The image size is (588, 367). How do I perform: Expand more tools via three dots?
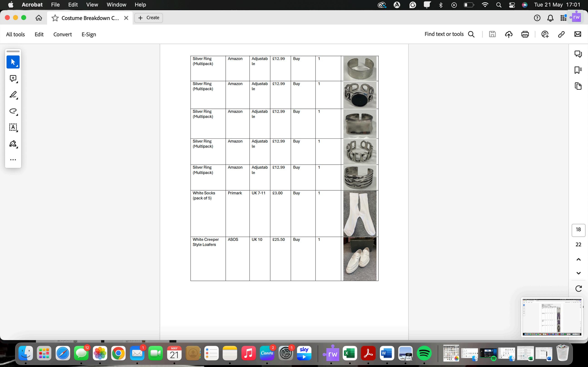(x=13, y=160)
